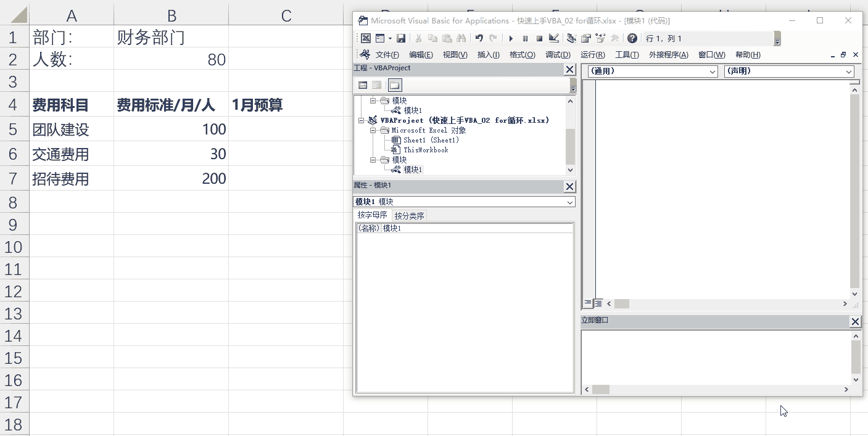Switch to the 按分类序 properties tab

pos(408,215)
